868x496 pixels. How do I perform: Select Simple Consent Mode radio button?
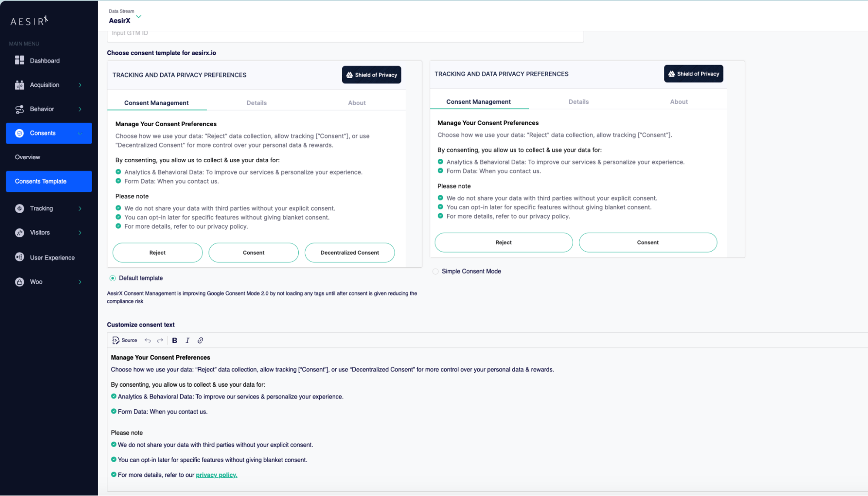[x=436, y=272]
